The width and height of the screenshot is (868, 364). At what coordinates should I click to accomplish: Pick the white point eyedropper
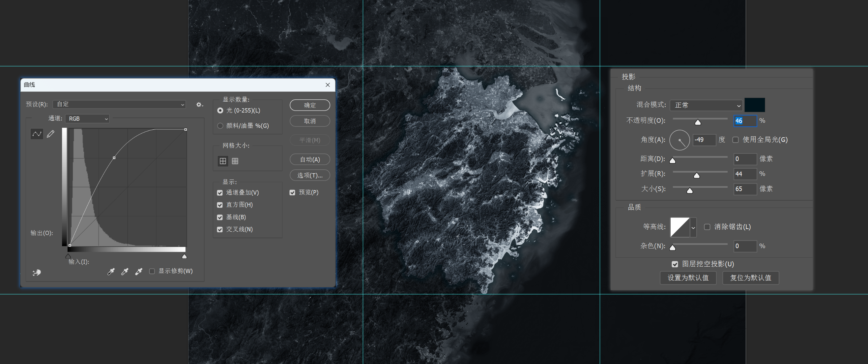click(138, 272)
